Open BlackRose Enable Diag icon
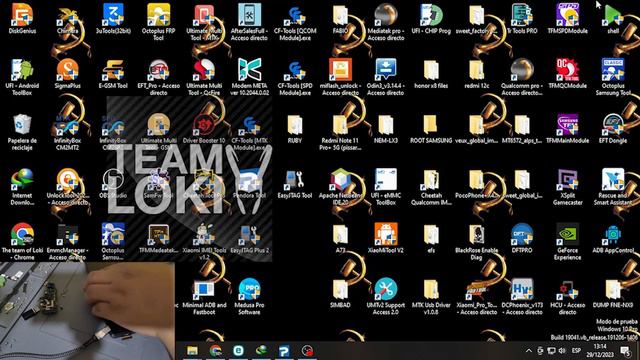The image size is (640, 360). pos(476,234)
